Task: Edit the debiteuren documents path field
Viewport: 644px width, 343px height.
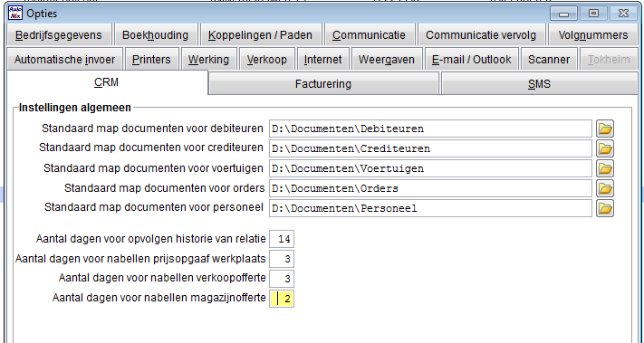Action: click(x=430, y=129)
